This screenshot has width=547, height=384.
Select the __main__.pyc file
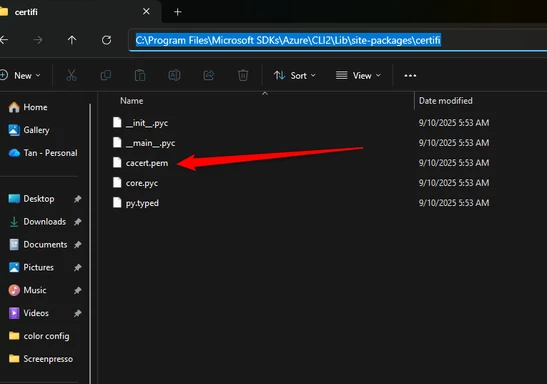tap(150, 143)
